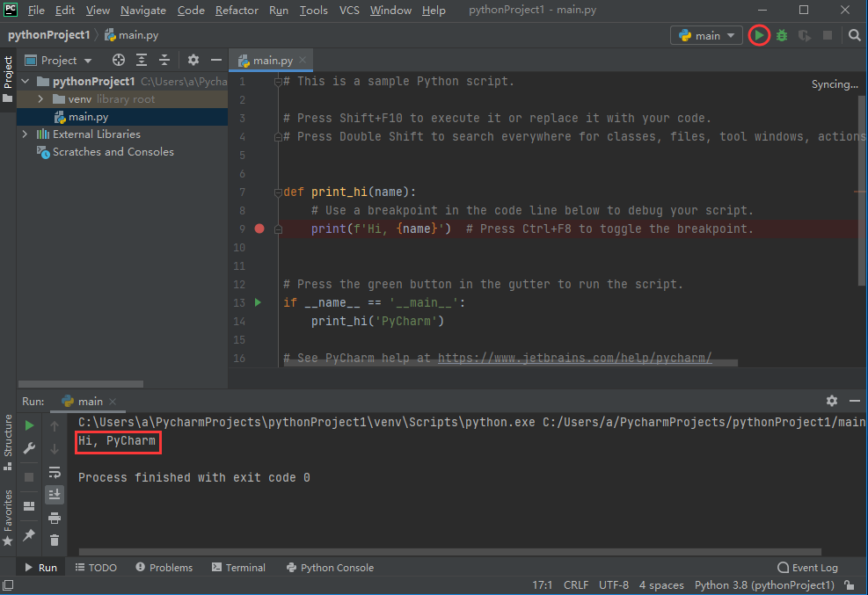Screen dimensions: 868x595
Task: Print console output icon
Action: [55, 518]
